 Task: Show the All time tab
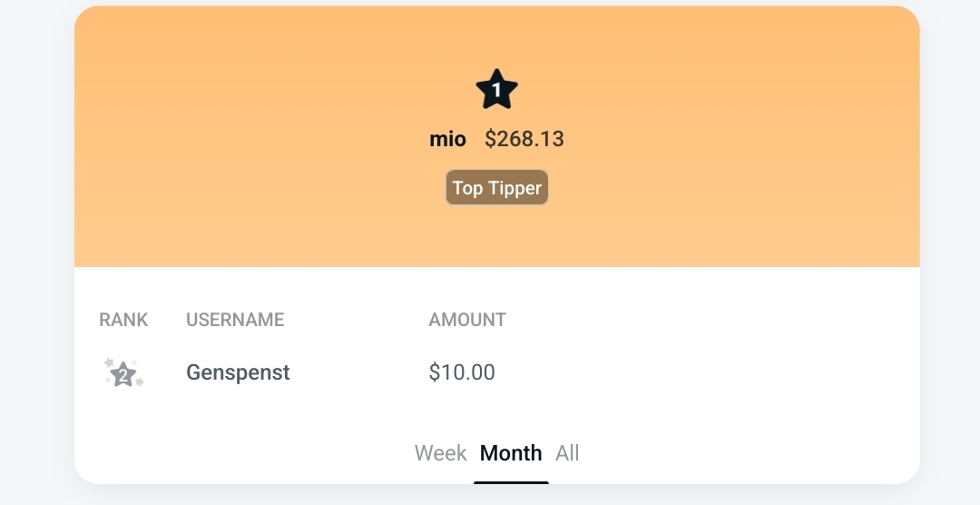pyautogui.click(x=567, y=453)
